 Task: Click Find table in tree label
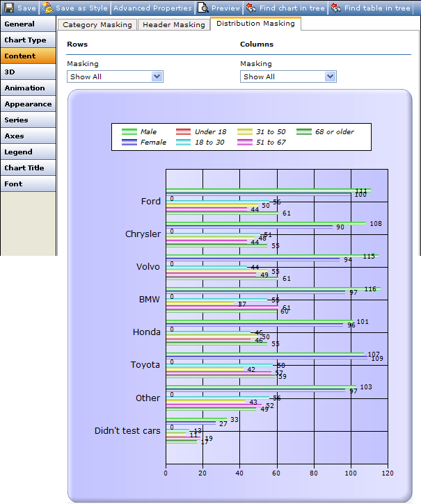click(x=377, y=8)
